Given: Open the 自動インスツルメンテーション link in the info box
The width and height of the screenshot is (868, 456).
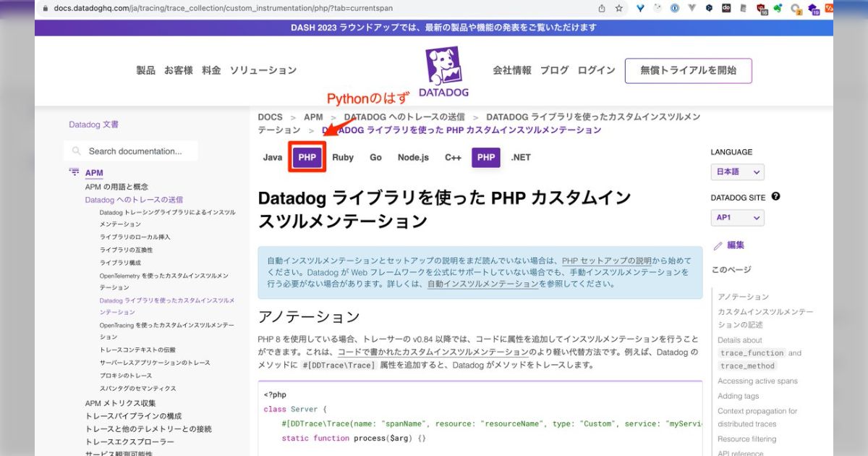Looking at the screenshot, I should pos(485,283).
